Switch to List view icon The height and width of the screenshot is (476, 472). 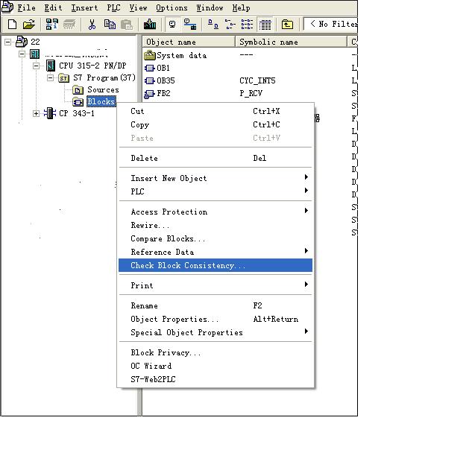(x=247, y=25)
